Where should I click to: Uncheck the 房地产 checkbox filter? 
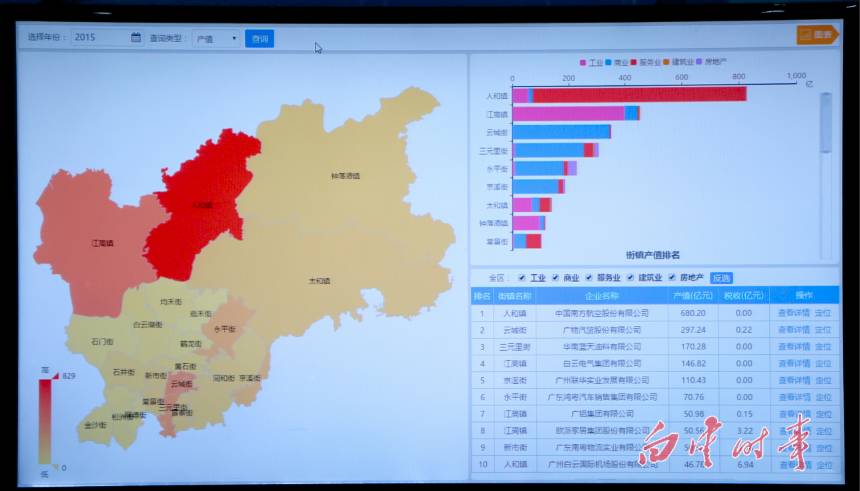point(672,277)
